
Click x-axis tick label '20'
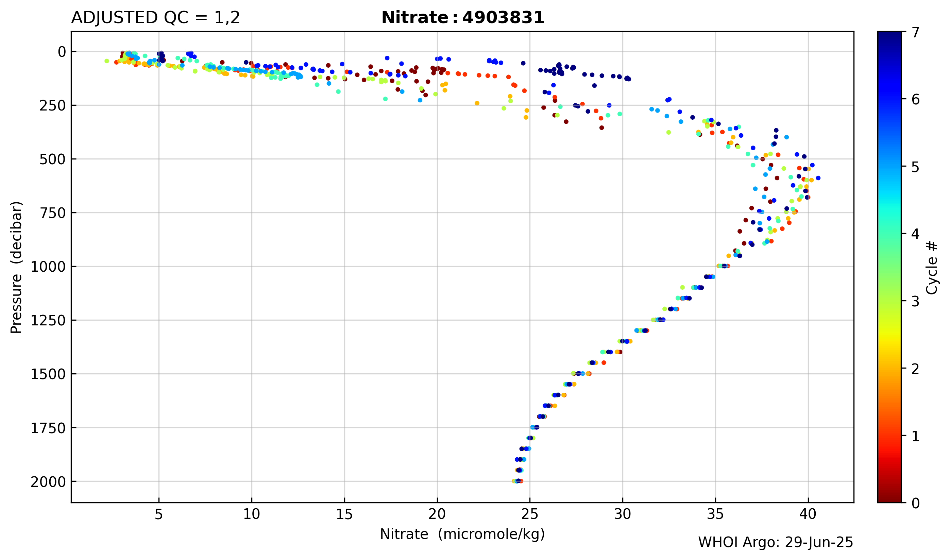tap(437, 514)
